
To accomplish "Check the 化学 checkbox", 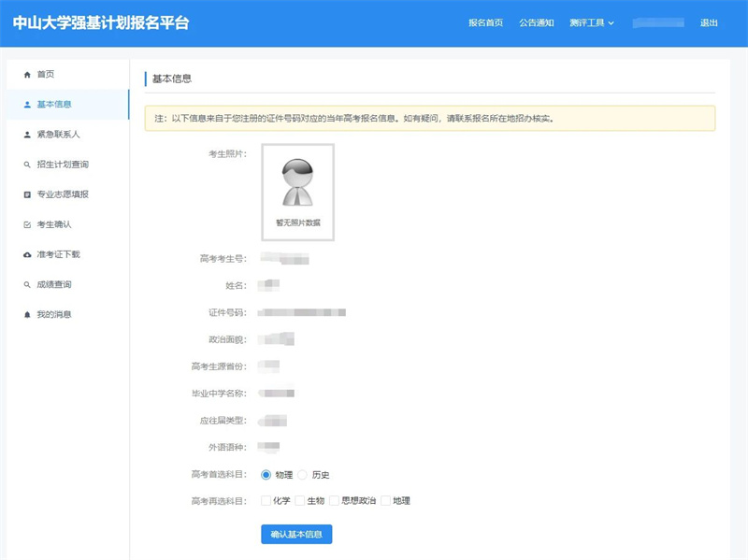I will [266, 500].
